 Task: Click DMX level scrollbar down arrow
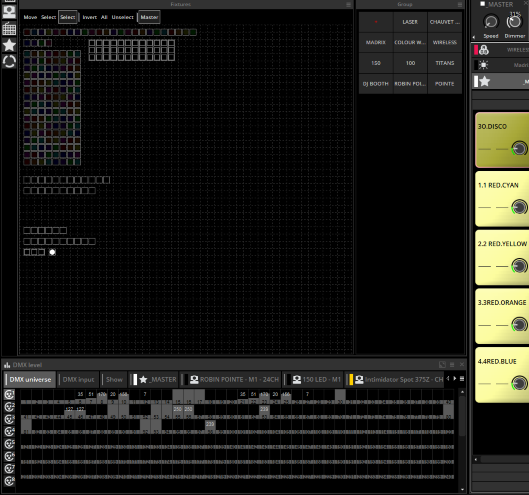coord(462,489)
